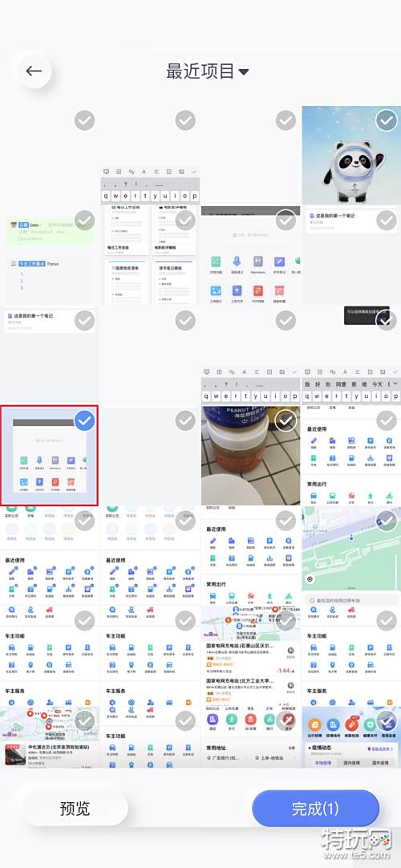Open the green Date note screenshot thumbnail
The image size is (401, 868).
(x=49, y=256)
